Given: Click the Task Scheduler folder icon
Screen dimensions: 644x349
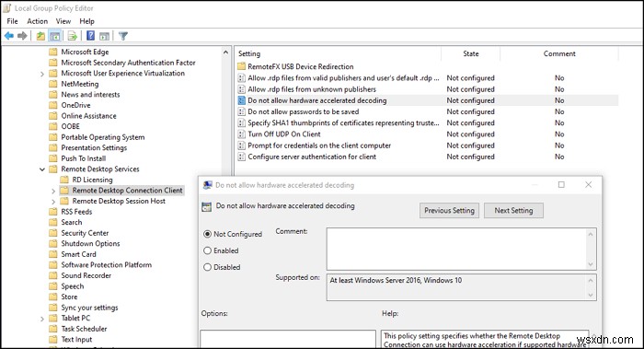Looking at the screenshot, I should (x=53, y=329).
